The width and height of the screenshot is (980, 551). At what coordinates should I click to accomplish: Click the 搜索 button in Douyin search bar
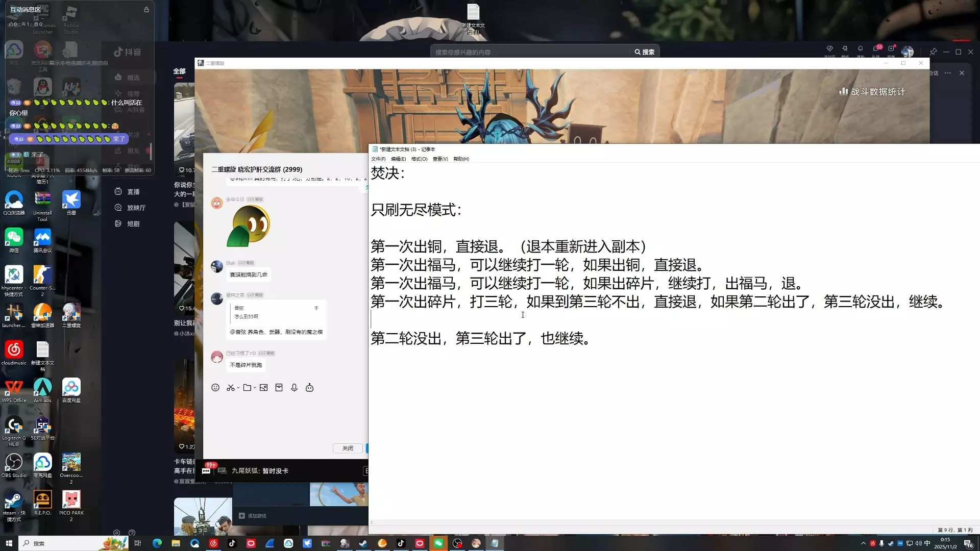[x=645, y=52]
